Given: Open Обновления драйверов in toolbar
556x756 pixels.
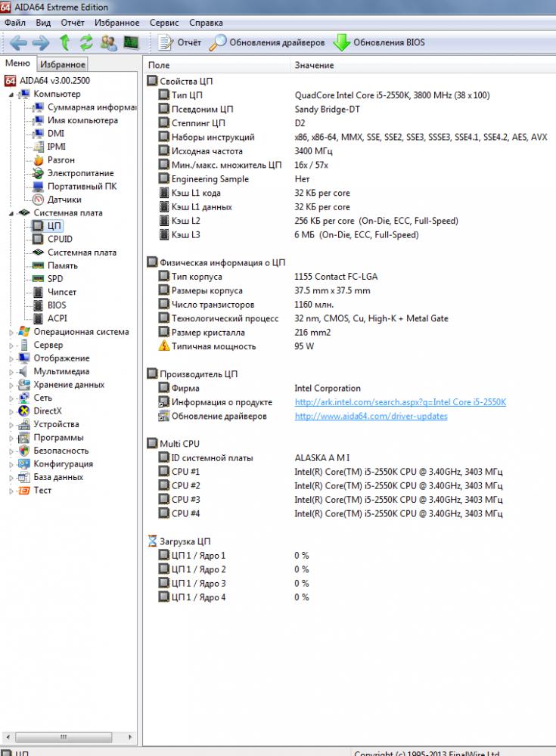Looking at the screenshot, I should point(267,42).
